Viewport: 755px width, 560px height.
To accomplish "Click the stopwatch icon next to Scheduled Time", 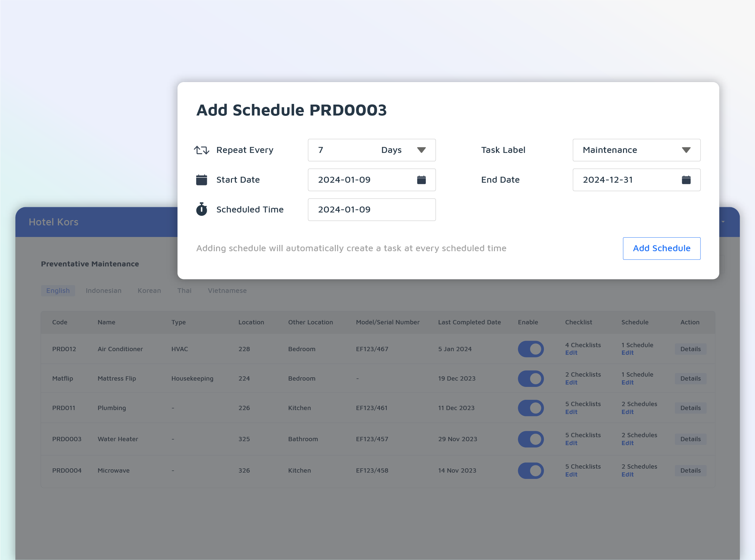I will point(202,209).
